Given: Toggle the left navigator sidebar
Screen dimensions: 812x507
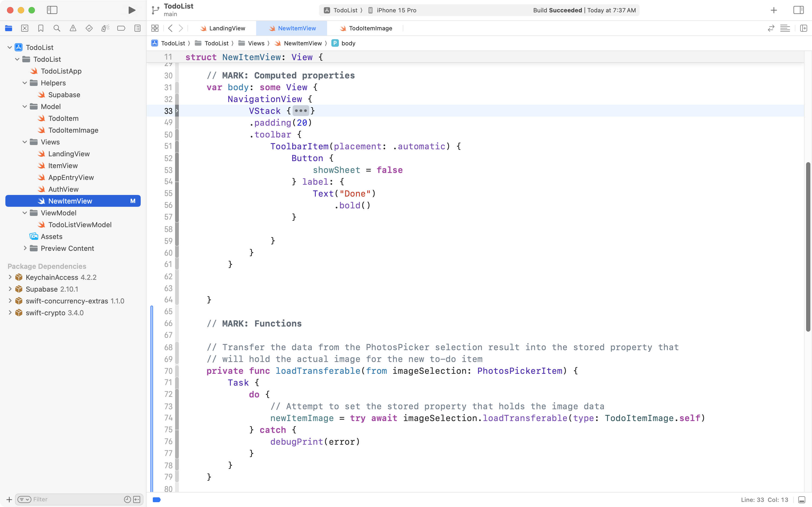Looking at the screenshot, I should pos(52,10).
